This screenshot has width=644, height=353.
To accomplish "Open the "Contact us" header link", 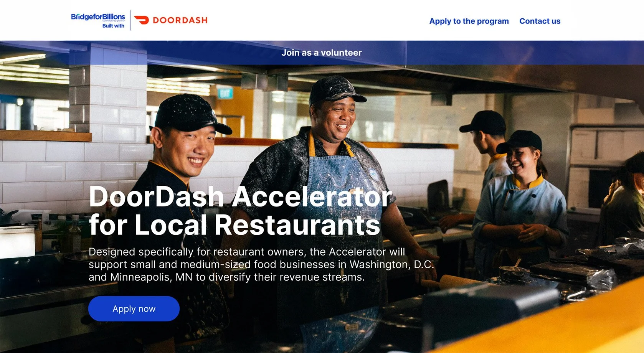I will [540, 21].
